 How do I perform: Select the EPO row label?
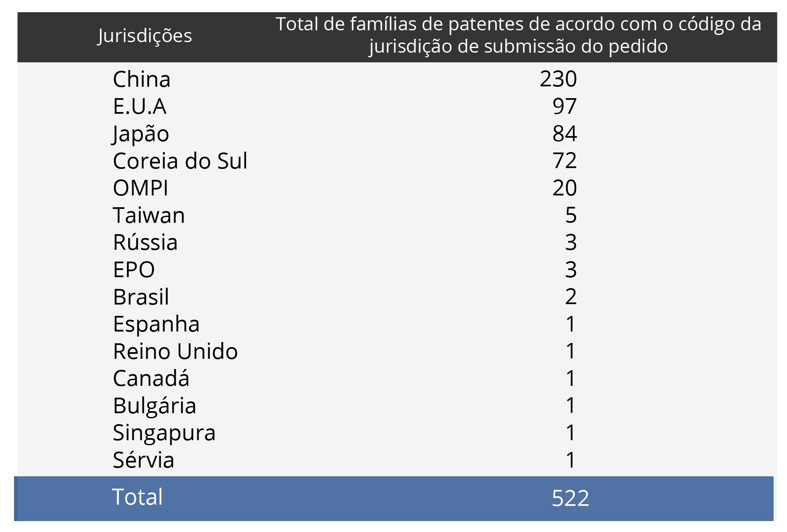click(134, 270)
